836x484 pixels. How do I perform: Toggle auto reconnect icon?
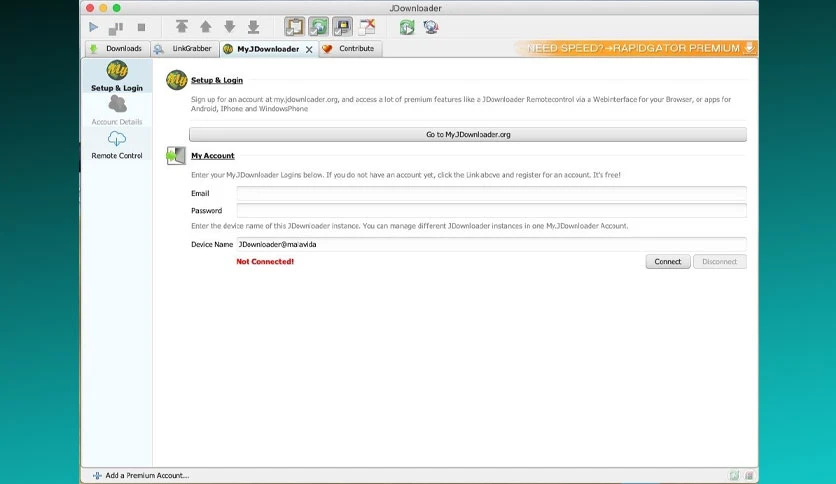pyautogui.click(x=318, y=27)
